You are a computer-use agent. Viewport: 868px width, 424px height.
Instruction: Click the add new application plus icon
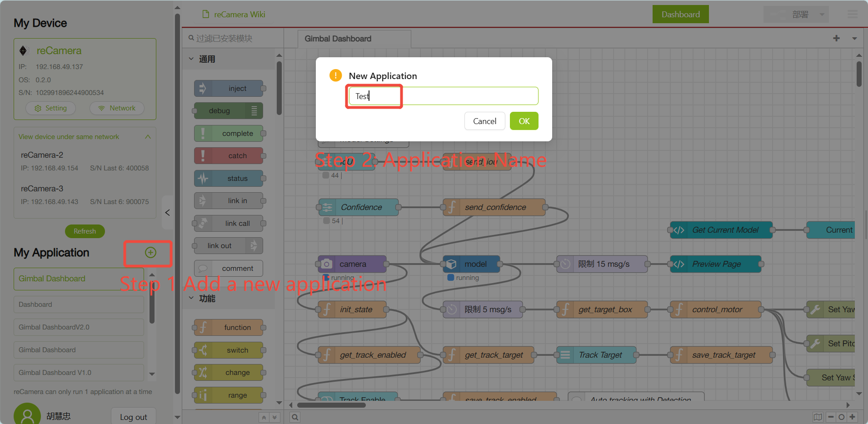coord(150,253)
